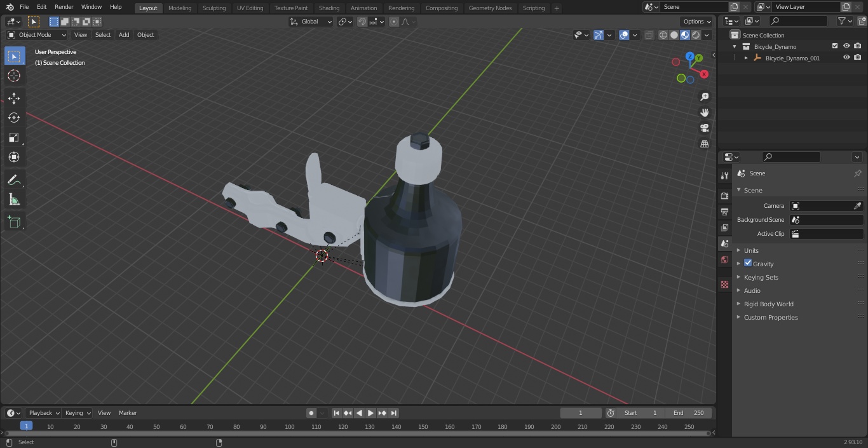Click the pin icon in Scene properties
868x448 pixels.
[857, 173]
